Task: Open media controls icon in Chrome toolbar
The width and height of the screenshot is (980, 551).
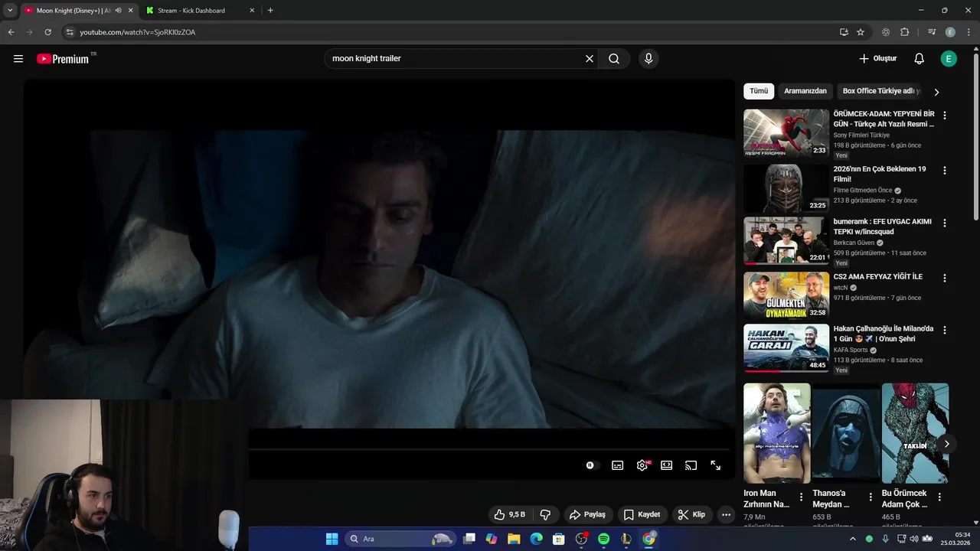Action: coord(932,32)
